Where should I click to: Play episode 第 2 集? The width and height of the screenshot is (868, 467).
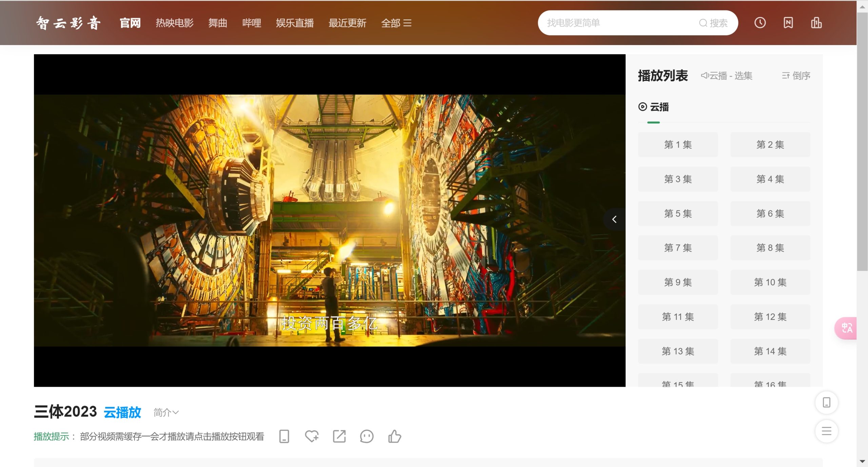[x=770, y=145]
